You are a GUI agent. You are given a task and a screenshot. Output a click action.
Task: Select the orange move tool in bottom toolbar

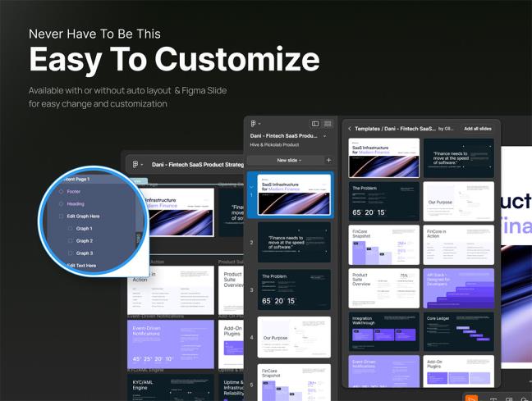tap(471, 397)
